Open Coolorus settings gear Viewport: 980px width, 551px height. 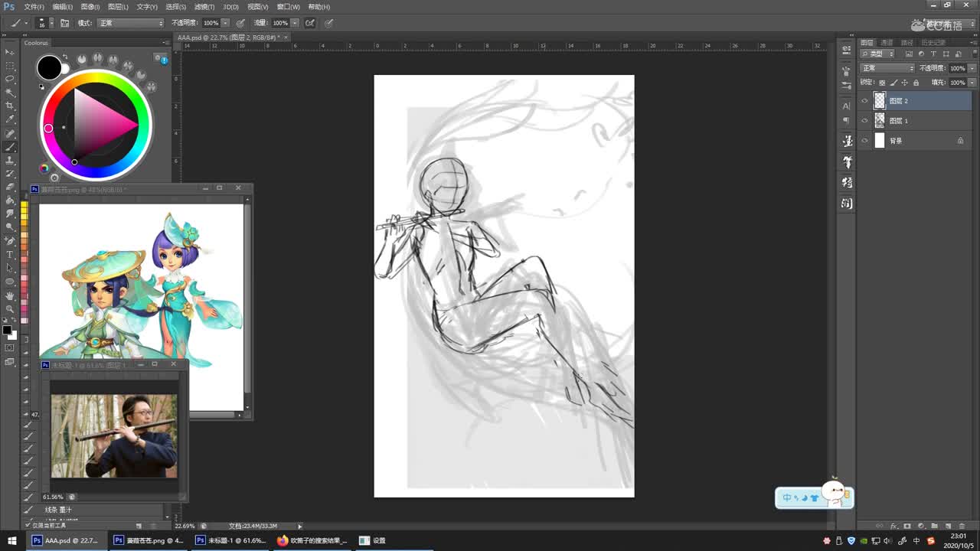click(54, 178)
